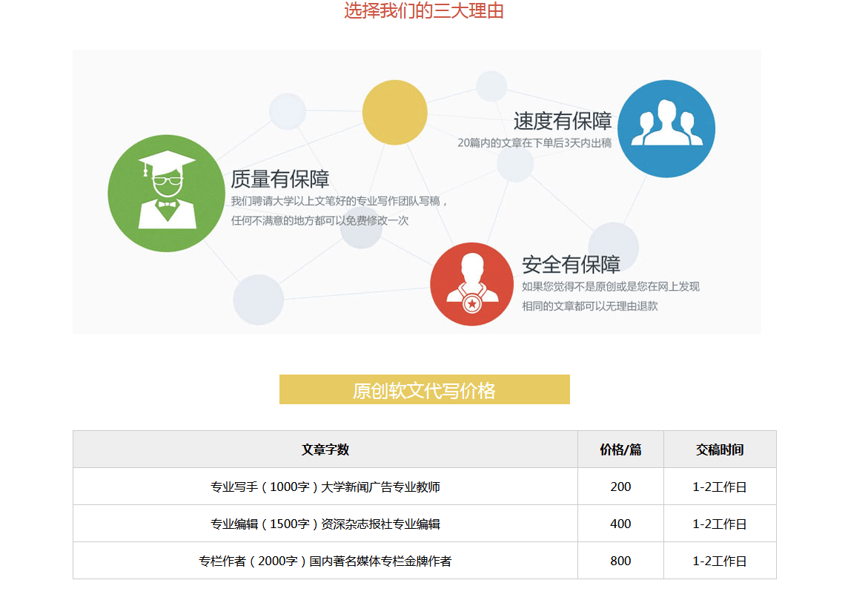Click the yellow 原创软文代写价格 banner
This screenshot has width=868, height=603.
(425, 389)
